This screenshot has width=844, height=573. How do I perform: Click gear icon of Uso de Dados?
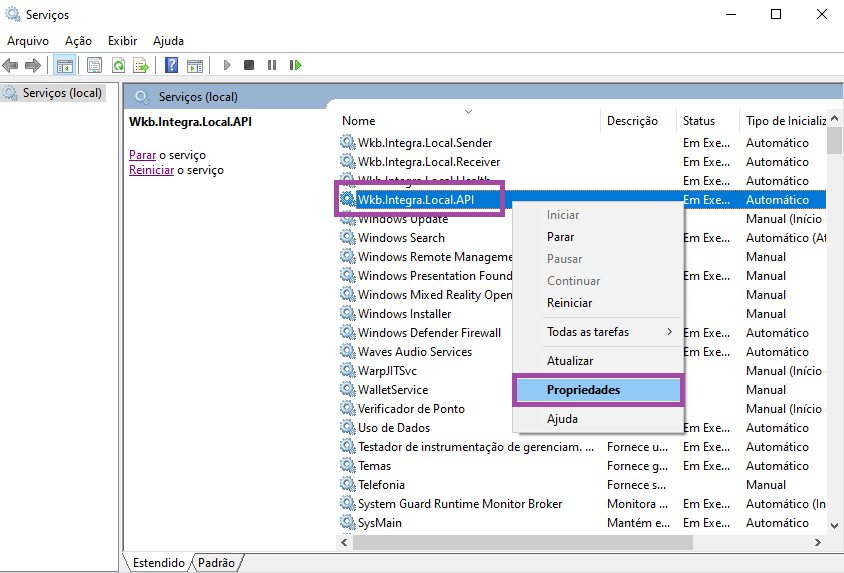tap(348, 427)
